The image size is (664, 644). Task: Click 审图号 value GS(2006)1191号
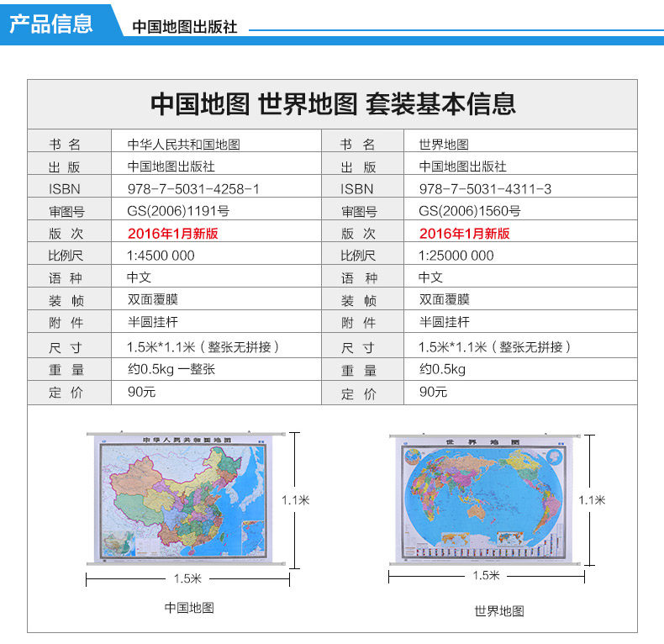click(178, 210)
